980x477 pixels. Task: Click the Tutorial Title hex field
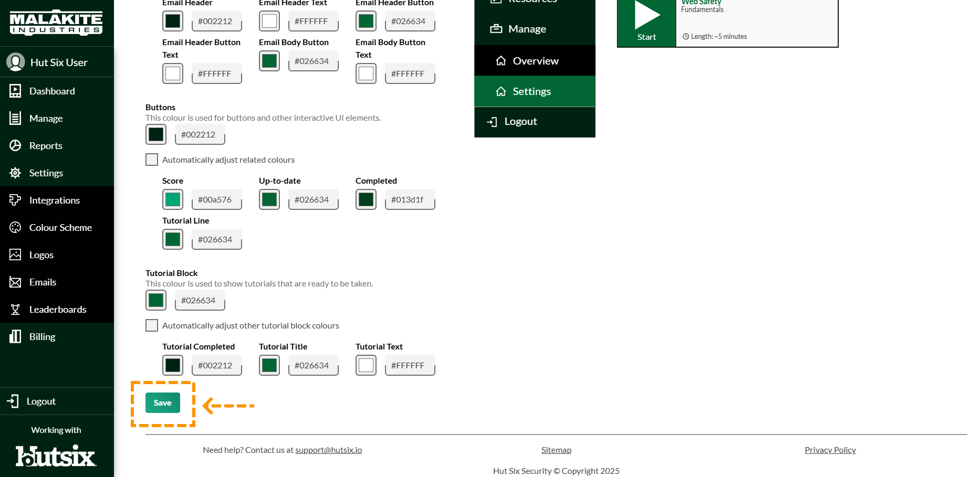(x=314, y=365)
